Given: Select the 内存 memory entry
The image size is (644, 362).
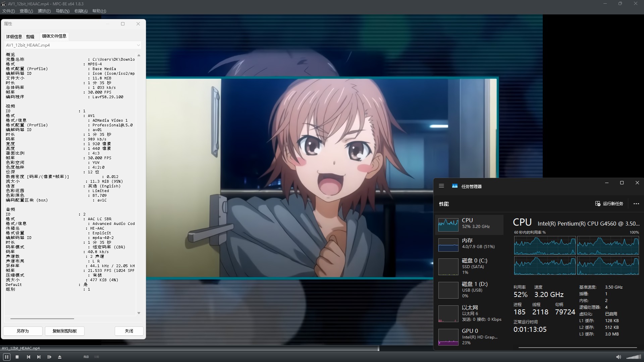Looking at the screenshot, I should click(469, 245).
